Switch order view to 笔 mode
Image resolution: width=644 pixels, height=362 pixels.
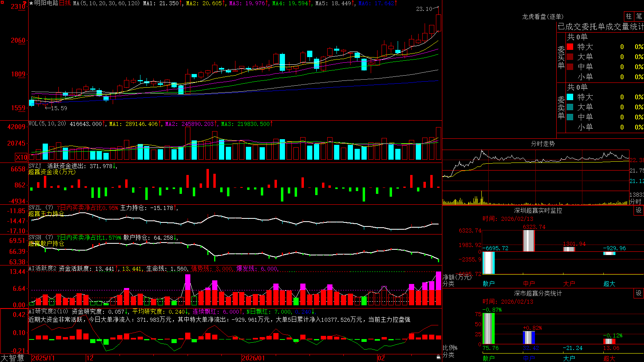tap(639, 16)
